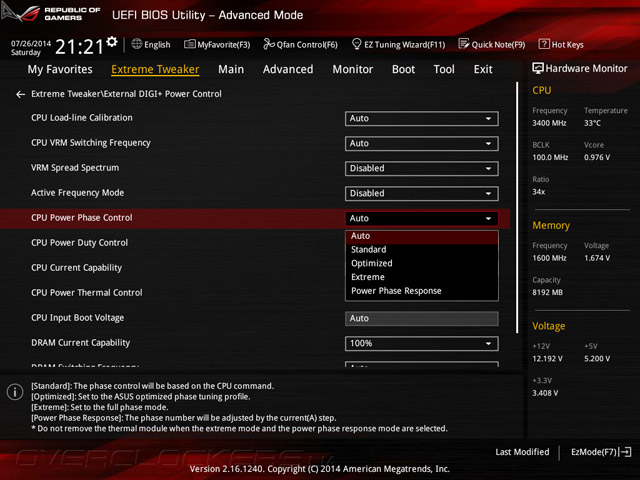
Task: Select the CPU Power Duty Control row
Action: tap(79, 243)
